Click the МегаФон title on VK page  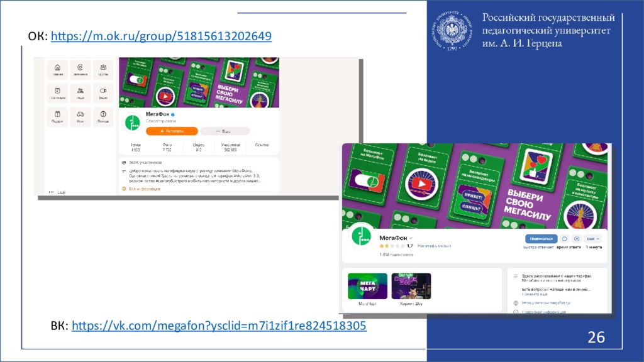click(393, 238)
